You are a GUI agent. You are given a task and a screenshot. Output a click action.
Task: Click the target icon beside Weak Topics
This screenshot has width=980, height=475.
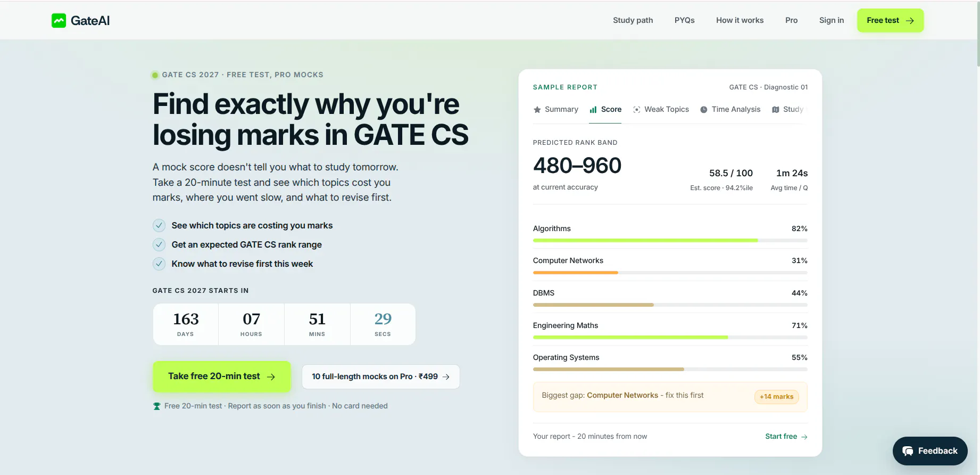[637, 110]
